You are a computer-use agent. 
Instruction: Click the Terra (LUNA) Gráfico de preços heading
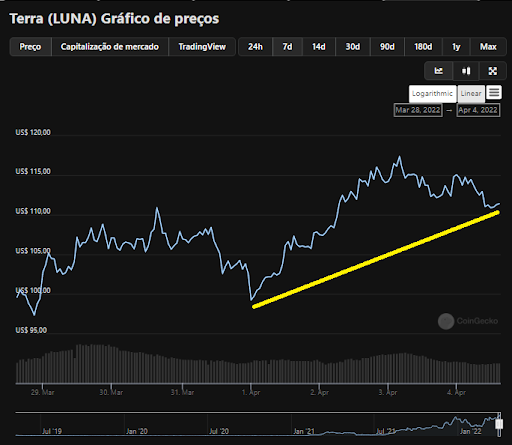pos(114,19)
